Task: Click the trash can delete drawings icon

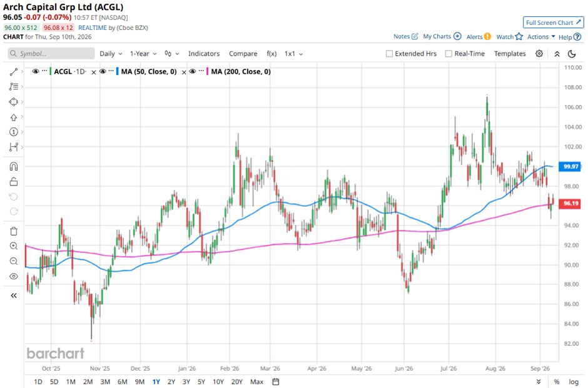Action: point(14,231)
